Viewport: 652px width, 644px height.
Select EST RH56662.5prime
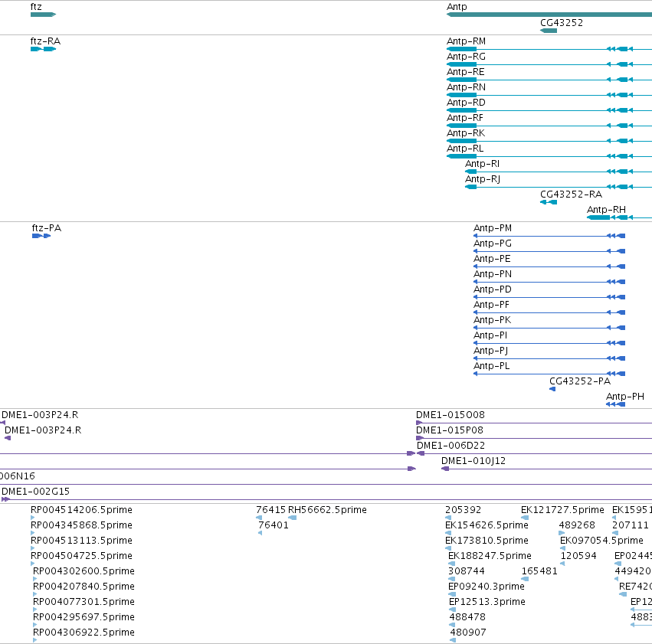point(327,510)
